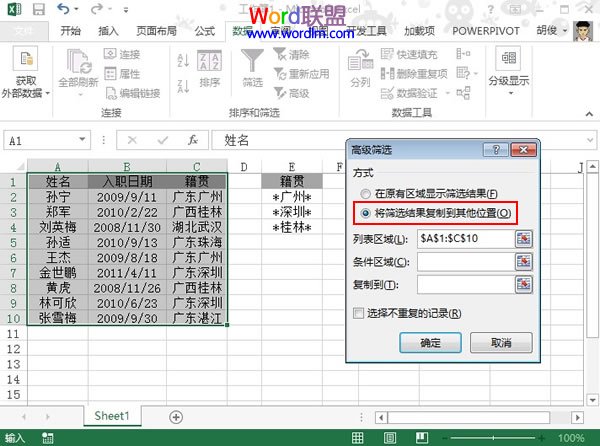600x446 pixels.
Task: Click the zoom in plus button
Action: [x=542, y=438]
